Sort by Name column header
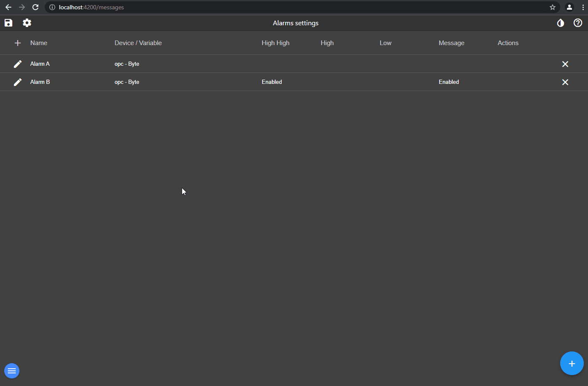Screen dimensions: 588x386 pyautogui.click(x=39, y=43)
